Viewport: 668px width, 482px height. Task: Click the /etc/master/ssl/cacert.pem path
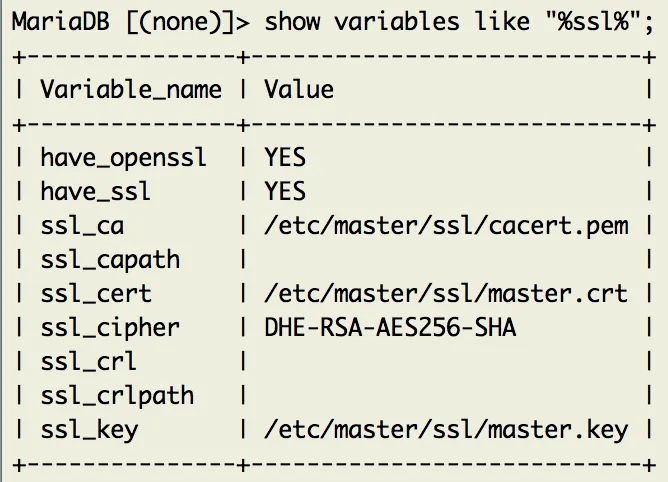click(x=446, y=226)
